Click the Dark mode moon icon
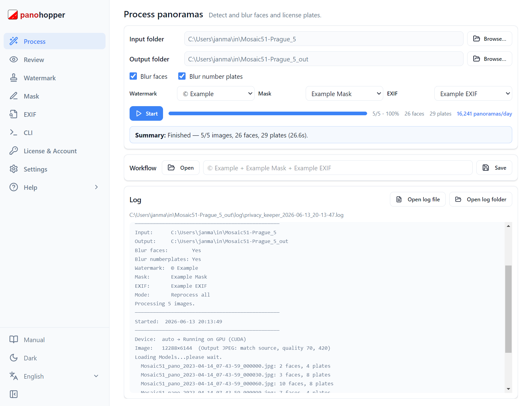The width and height of the screenshot is (532, 406). click(14, 358)
